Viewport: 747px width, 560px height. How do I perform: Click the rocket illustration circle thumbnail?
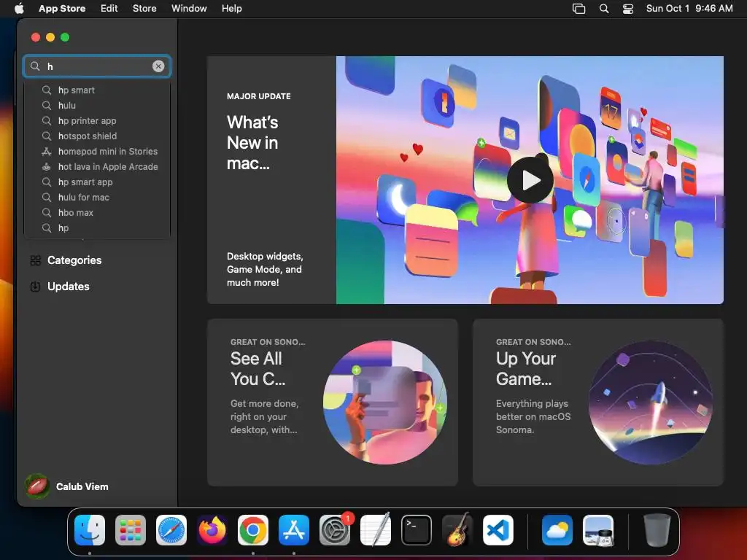(x=651, y=402)
